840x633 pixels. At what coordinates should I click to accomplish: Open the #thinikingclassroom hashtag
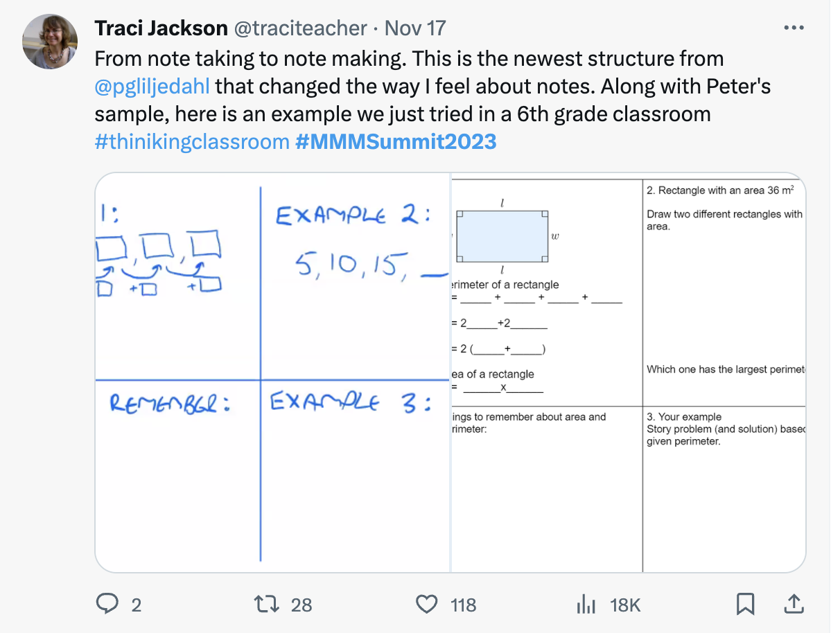(191, 142)
